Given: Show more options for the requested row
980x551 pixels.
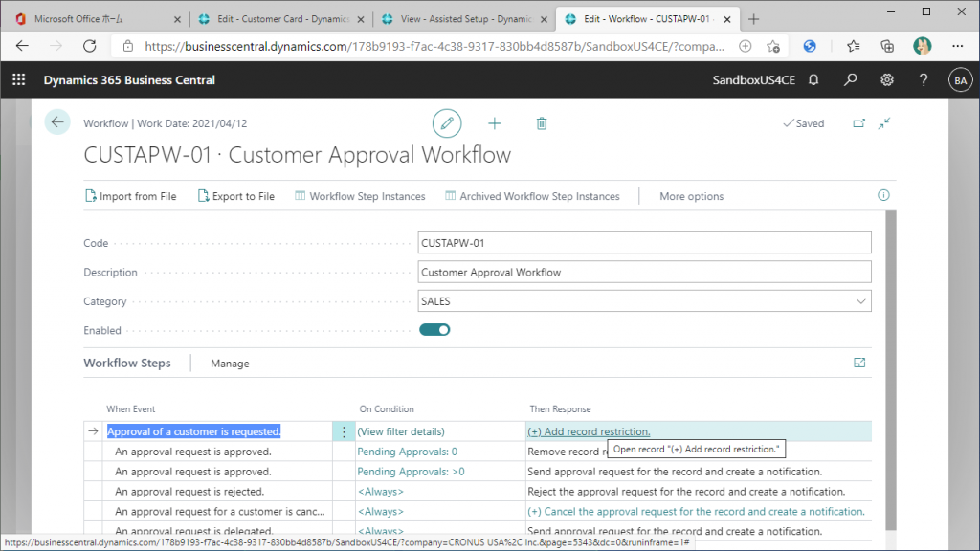Looking at the screenshot, I should pyautogui.click(x=344, y=431).
